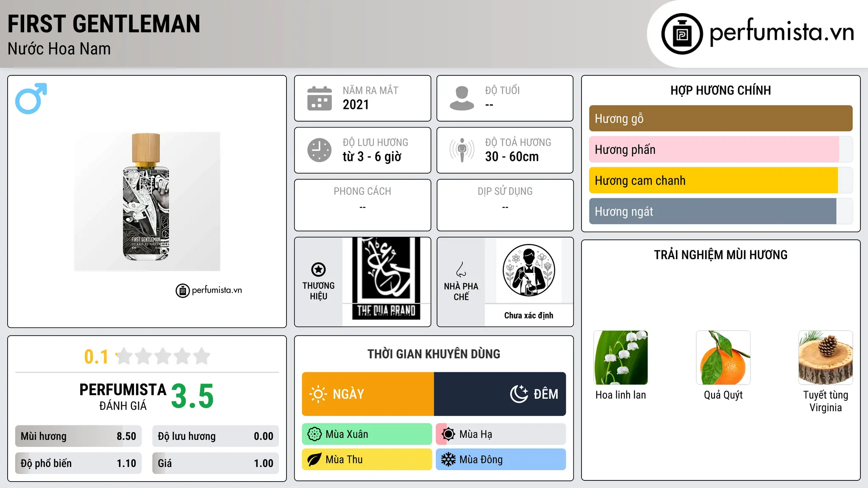Click the flower icon for Mùa Xuân
This screenshot has width=868, height=488.
click(314, 434)
